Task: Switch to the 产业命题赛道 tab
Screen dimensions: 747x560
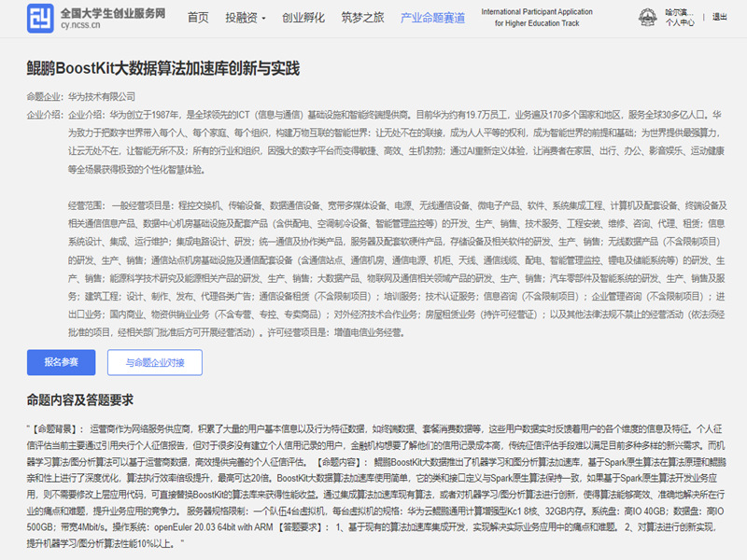Action: tap(430, 18)
